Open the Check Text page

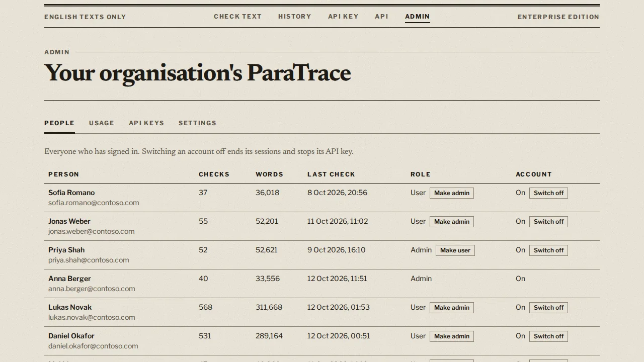pos(237,17)
